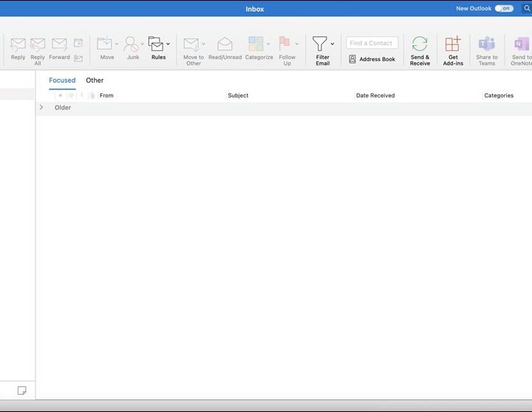
Task: Click the Move folder icon
Action: [104, 44]
